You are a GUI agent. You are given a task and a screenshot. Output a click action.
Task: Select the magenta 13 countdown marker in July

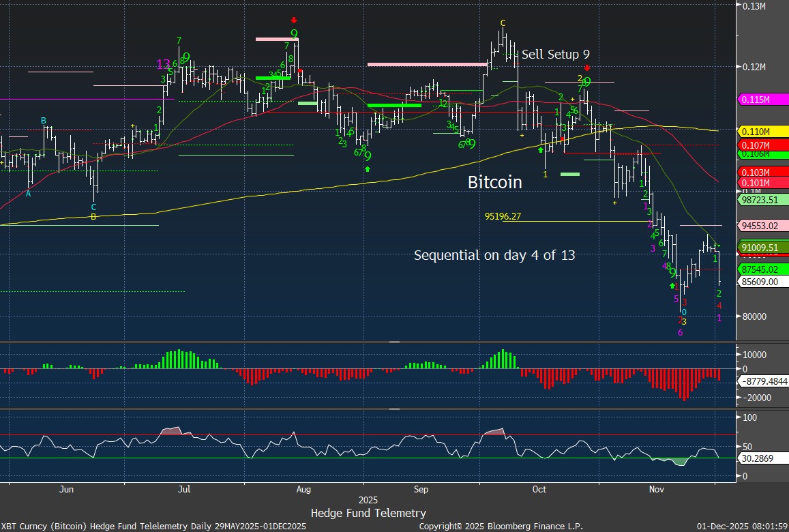[163, 64]
